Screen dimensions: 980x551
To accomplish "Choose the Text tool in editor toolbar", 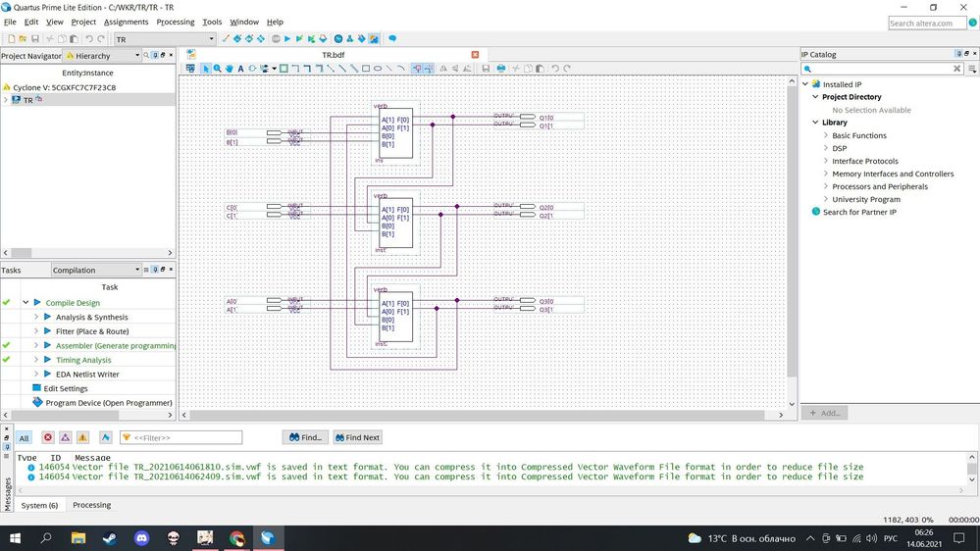I will (240, 69).
